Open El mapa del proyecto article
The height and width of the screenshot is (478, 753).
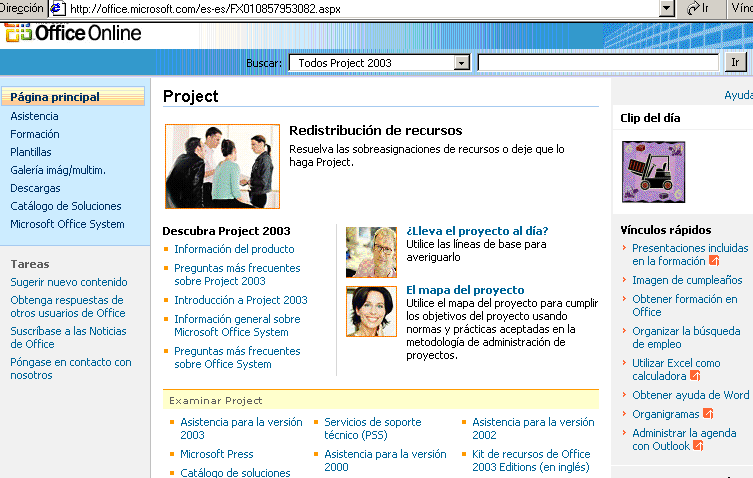coord(465,290)
